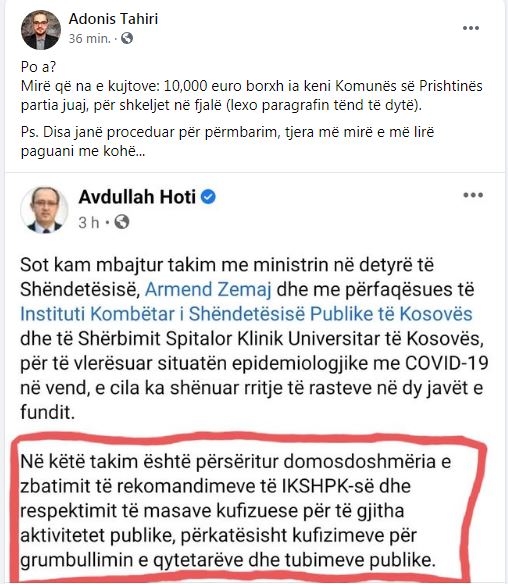Follow the Armend Zemaj tagged link
The image size is (508, 584).
pyautogui.click(x=208, y=289)
